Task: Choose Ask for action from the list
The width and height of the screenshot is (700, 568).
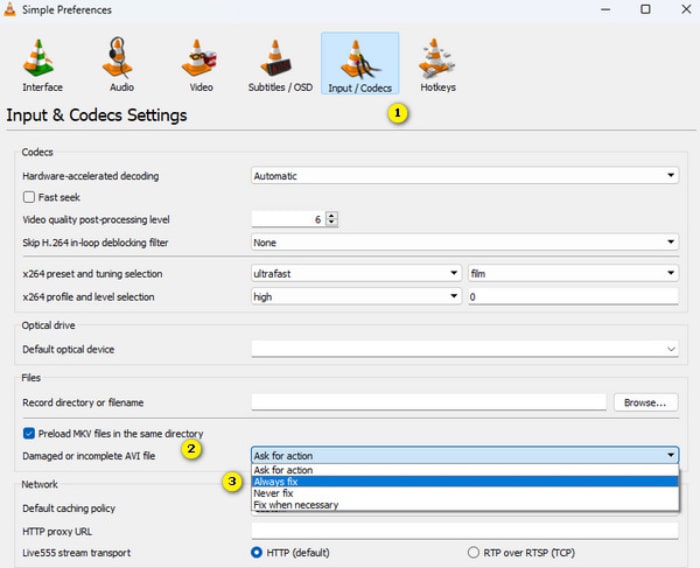Action: point(465,470)
